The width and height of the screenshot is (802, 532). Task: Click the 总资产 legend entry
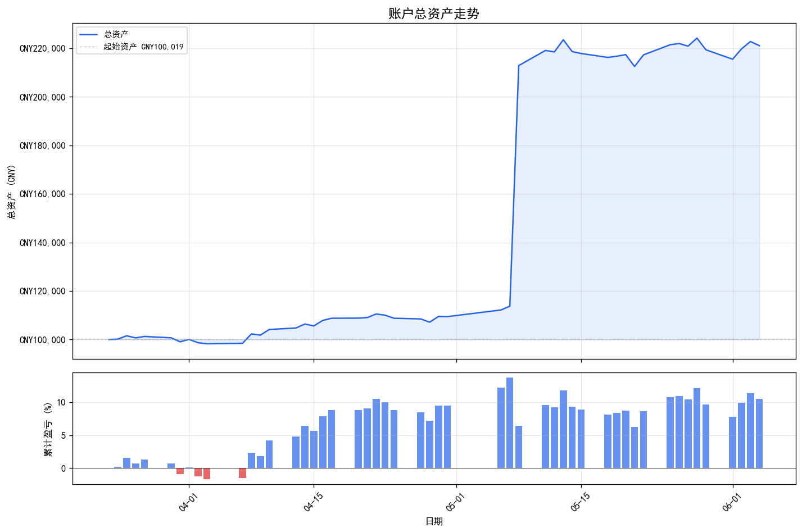tap(116, 35)
